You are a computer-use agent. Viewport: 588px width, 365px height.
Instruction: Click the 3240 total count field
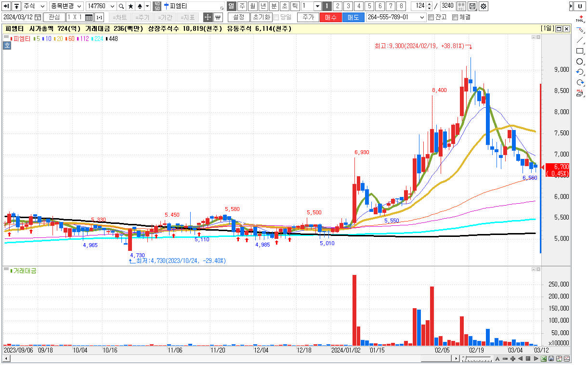coord(447,6)
